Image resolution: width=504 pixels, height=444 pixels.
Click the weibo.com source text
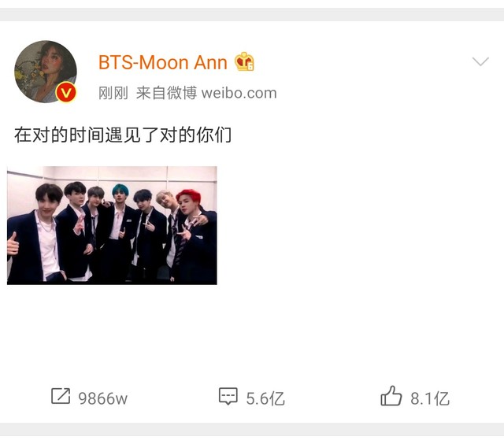click(239, 93)
